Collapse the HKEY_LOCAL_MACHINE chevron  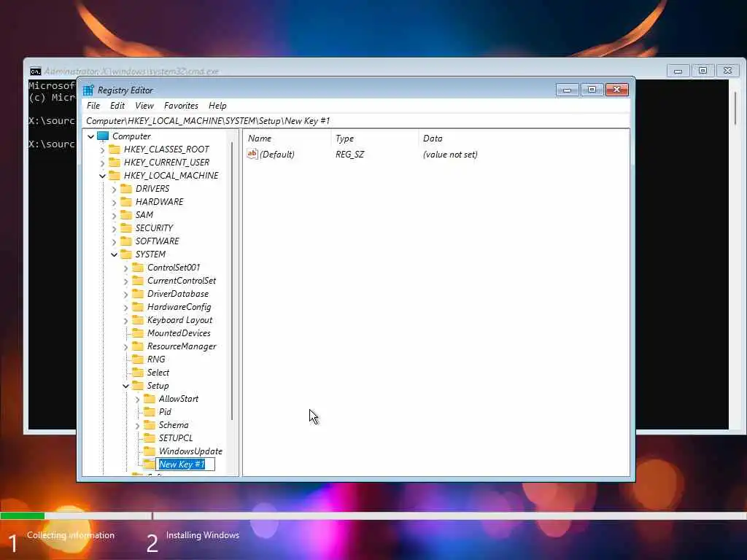[x=102, y=176]
